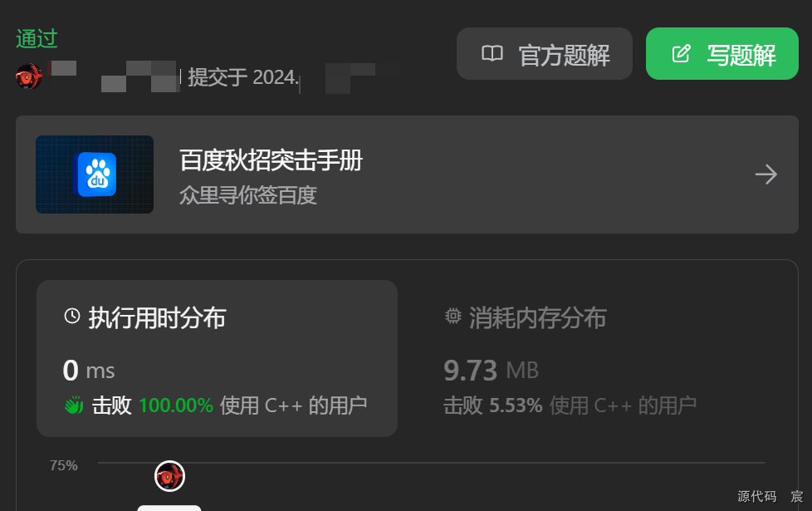
Task: Click the avatar marker on the distribution chart
Action: (x=170, y=476)
